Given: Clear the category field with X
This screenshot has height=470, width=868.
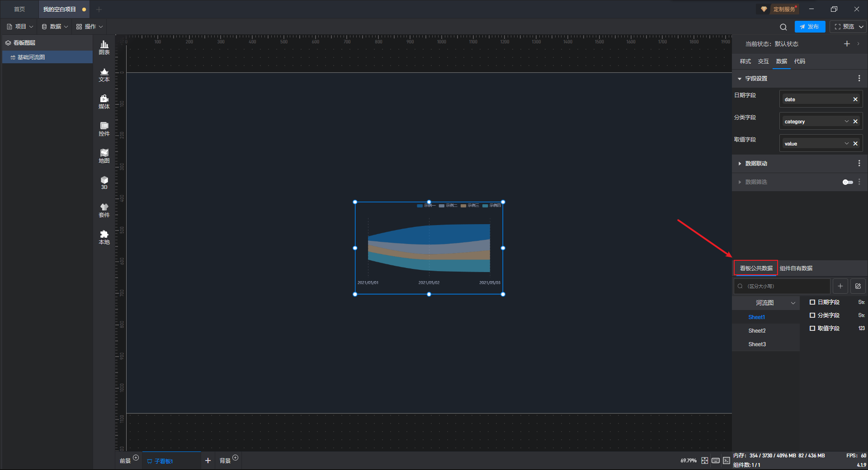Looking at the screenshot, I should 855,122.
